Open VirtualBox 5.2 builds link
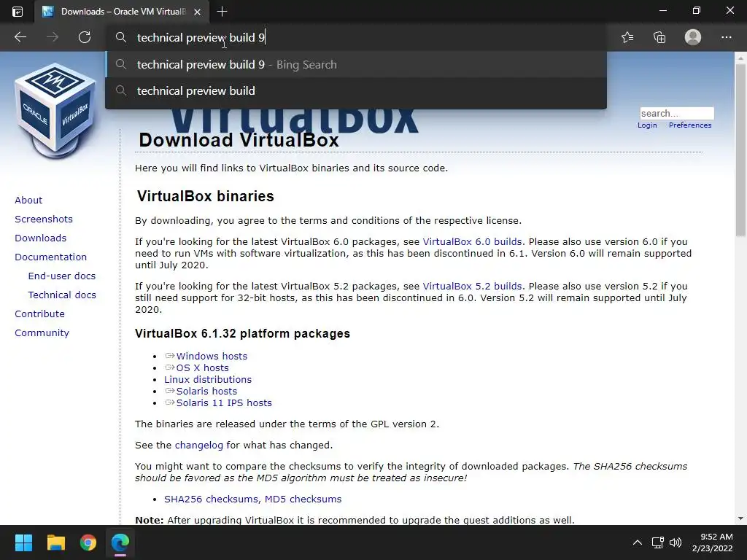This screenshot has height=560, width=747. 472,286
